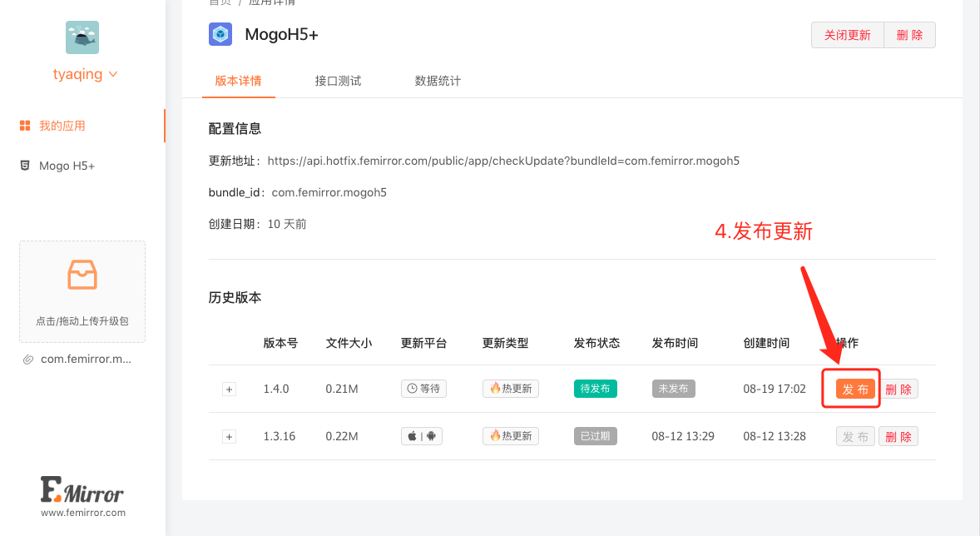Click the 0.21M file size cell
This screenshot has width=980, height=536.
pos(342,389)
